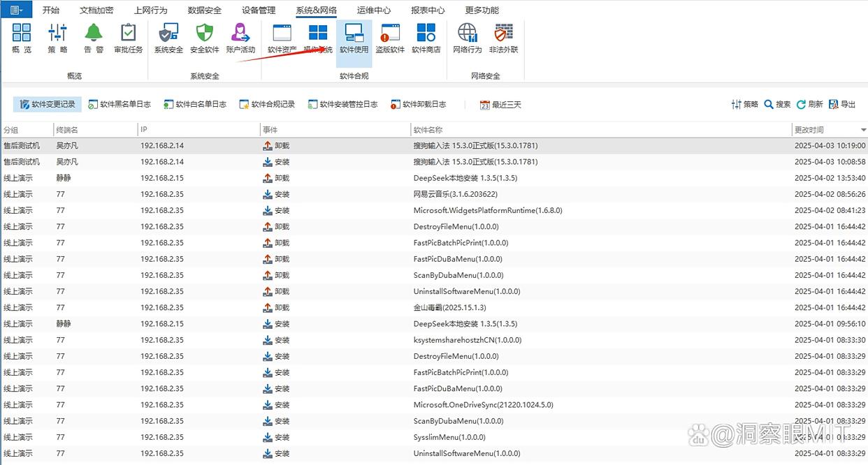Click install icon in Microsoft.WidgetsPlatformRuntime row
Viewport: 868px width, 465px height.
[267, 210]
